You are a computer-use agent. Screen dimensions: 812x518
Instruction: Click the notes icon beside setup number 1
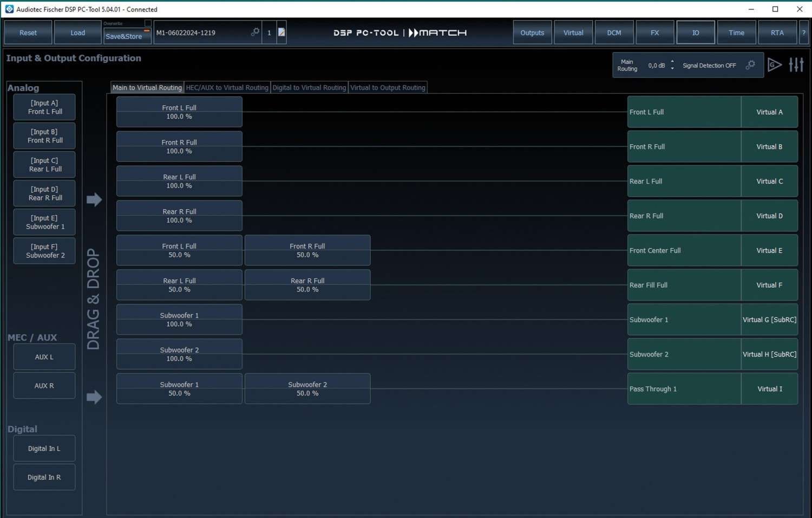tap(281, 33)
